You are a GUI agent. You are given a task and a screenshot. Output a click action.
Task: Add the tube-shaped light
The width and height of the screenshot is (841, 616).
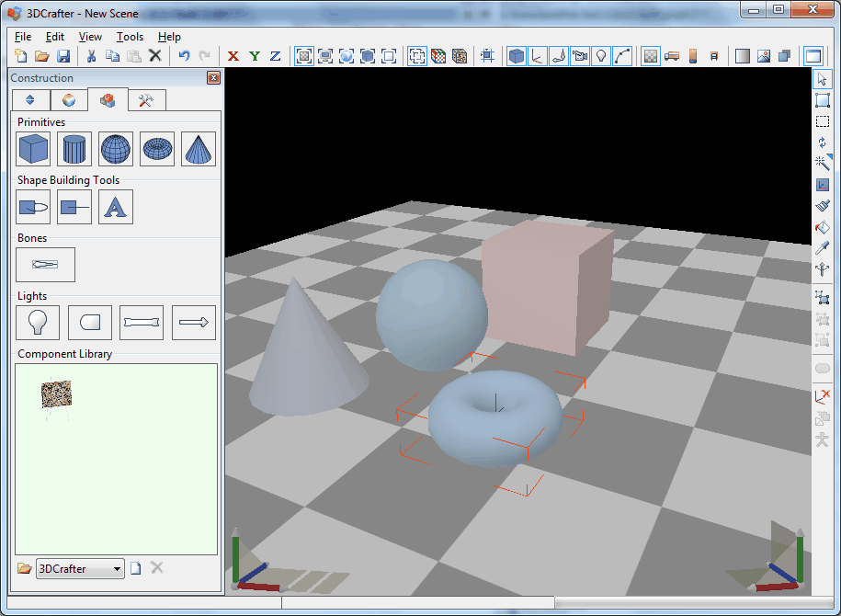pos(142,323)
